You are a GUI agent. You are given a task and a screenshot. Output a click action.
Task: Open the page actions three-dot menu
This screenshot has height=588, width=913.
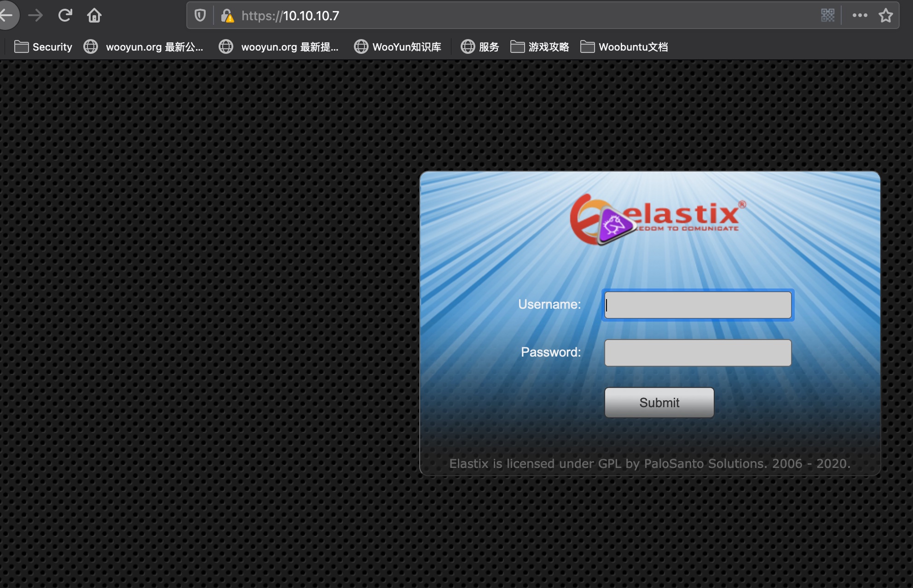pyautogui.click(x=859, y=16)
